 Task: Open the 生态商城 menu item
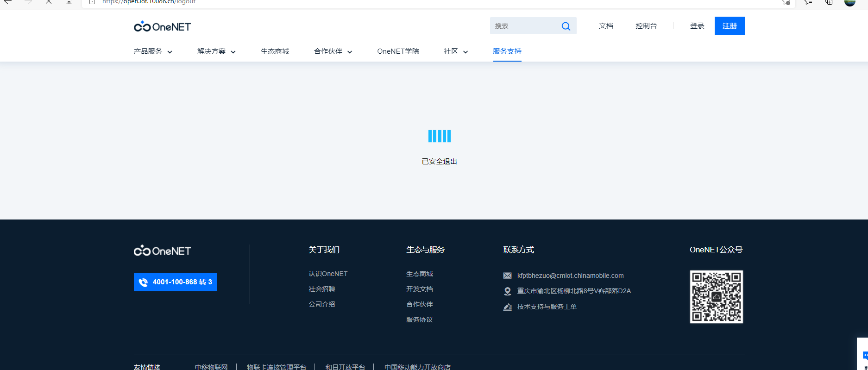point(275,51)
